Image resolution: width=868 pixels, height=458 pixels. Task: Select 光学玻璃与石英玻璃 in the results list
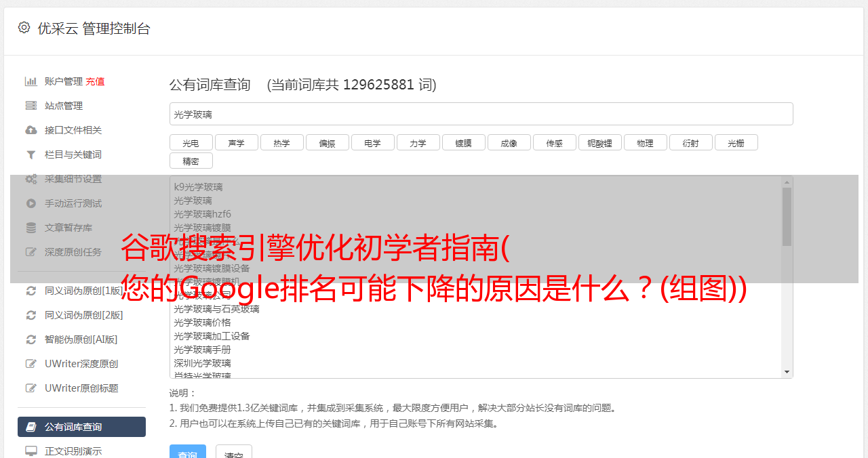pyautogui.click(x=216, y=309)
